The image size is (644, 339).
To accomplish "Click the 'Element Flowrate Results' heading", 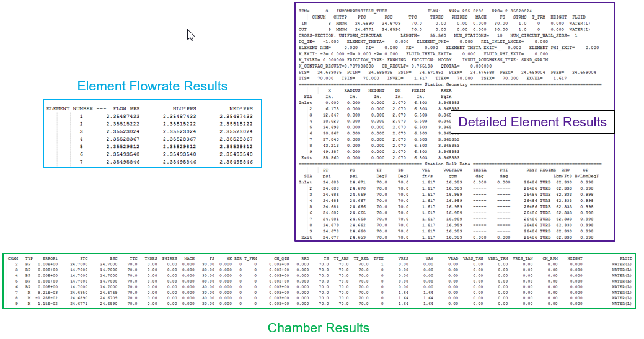I will 152,86.
